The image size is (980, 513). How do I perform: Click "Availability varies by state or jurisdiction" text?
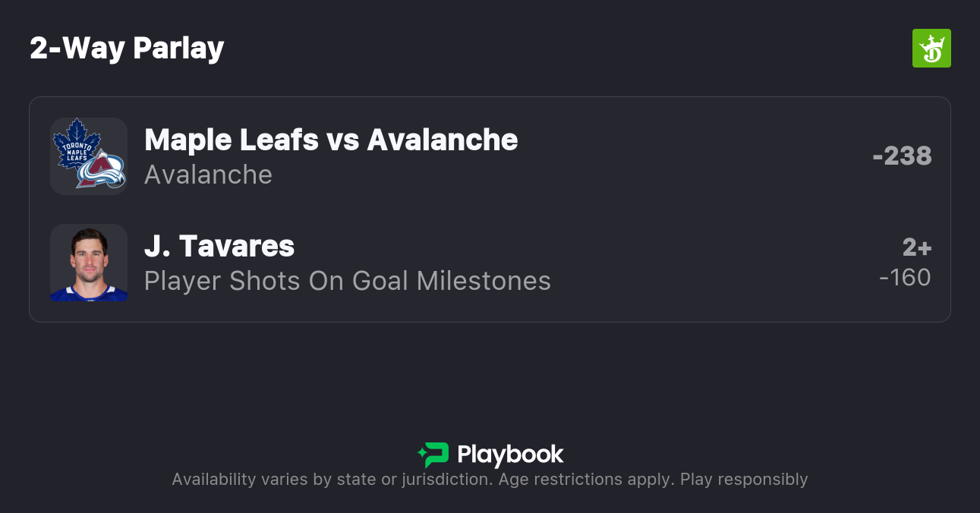(330, 480)
